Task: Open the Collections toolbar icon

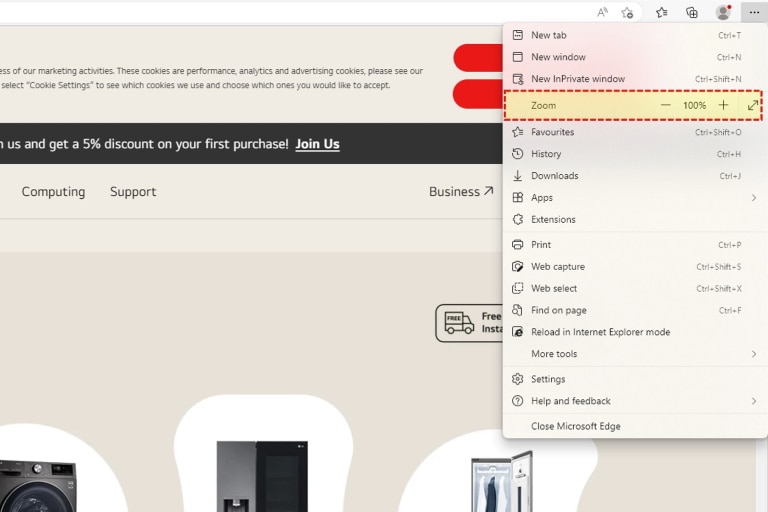Action: [x=691, y=12]
